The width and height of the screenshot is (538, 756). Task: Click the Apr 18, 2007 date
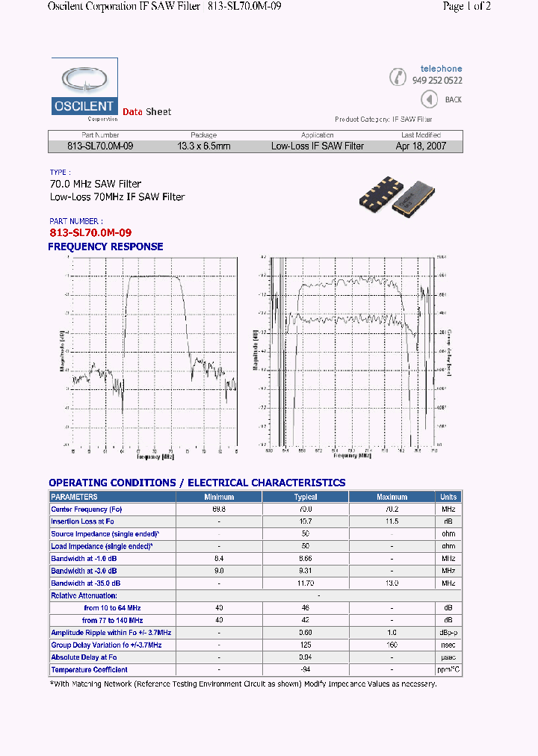point(421,146)
